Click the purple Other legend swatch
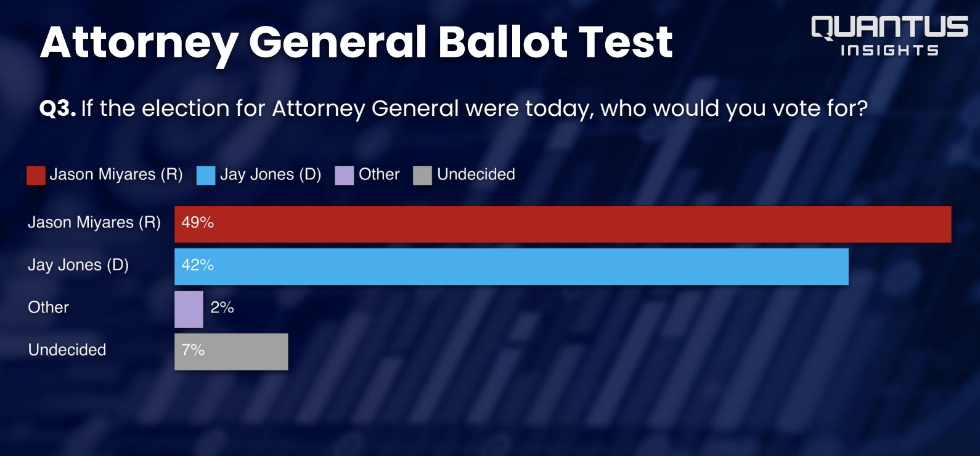The image size is (980, 456). [344, 176]
